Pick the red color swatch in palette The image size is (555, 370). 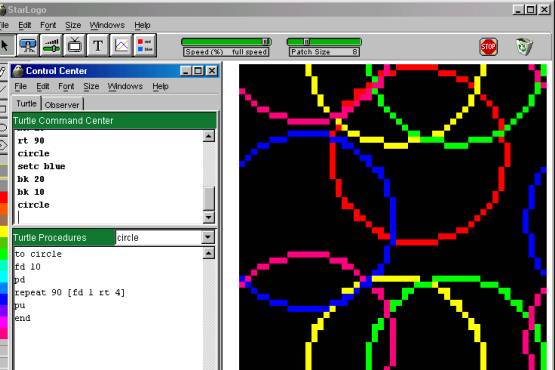tap(4, 197)
